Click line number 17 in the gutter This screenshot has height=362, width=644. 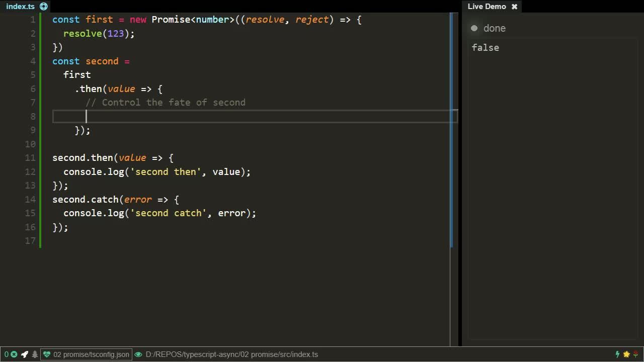[30, 241]
